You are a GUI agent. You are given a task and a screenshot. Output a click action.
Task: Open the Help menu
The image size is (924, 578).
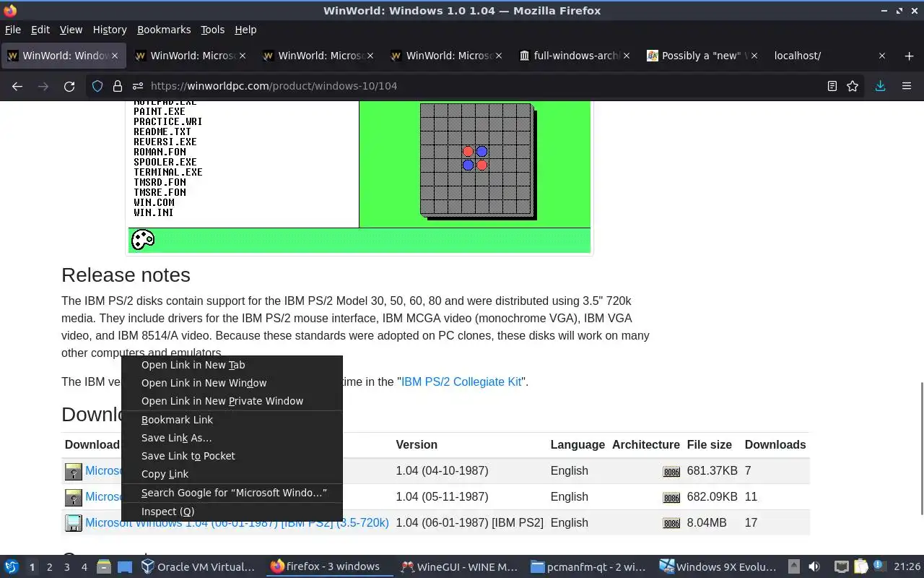click(x=245, y=30)
